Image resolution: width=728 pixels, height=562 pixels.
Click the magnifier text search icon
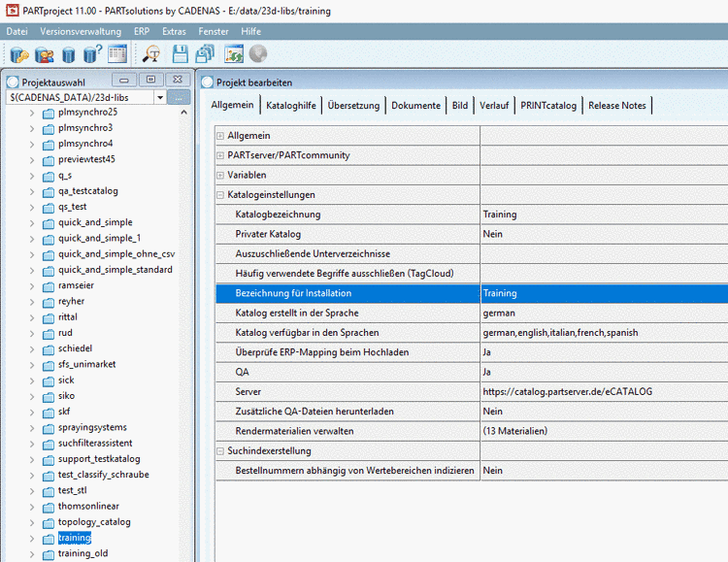coord(151,54)
